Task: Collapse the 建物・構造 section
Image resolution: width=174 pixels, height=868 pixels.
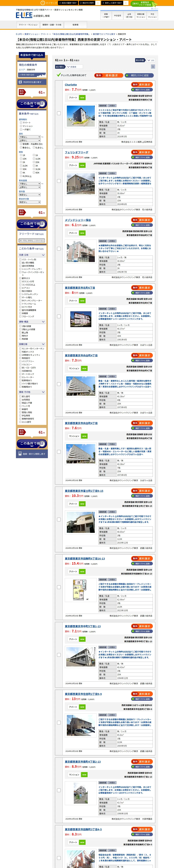Action: coord(32,322)
